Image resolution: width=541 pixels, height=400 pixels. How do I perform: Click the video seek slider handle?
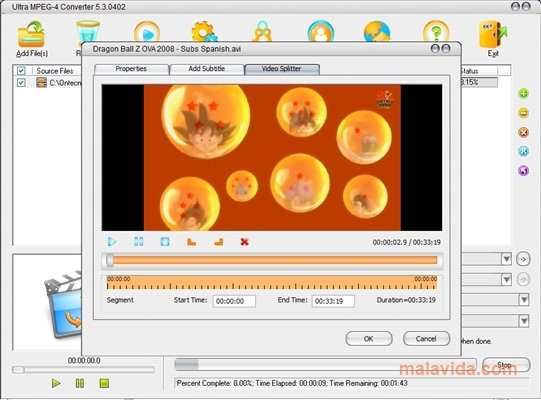coord(110,260)
